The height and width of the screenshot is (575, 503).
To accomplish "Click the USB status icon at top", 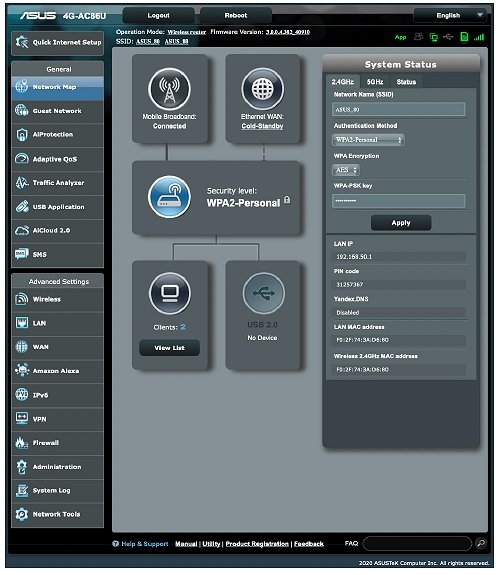I will click(448, 37).
